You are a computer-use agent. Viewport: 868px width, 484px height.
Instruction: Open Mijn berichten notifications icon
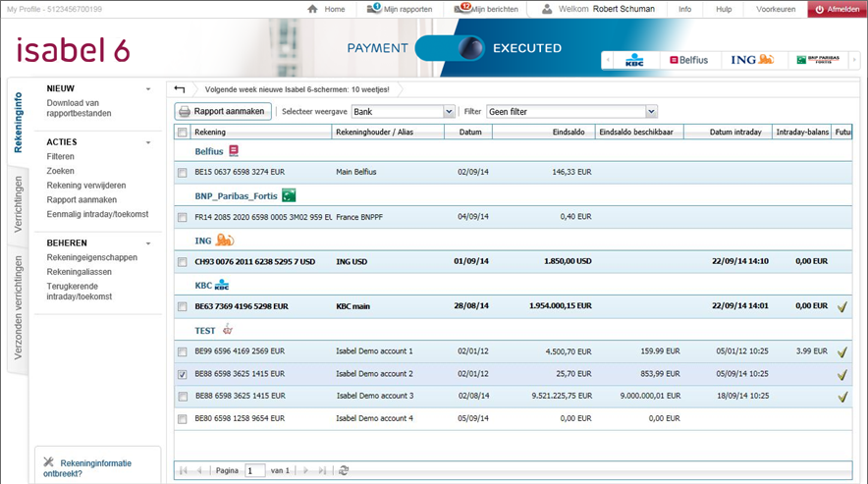pyautogui.click(x=462, y=9)
